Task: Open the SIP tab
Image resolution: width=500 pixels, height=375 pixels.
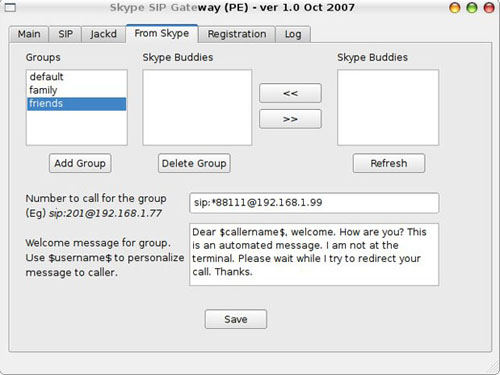Action: click(65, 34)
